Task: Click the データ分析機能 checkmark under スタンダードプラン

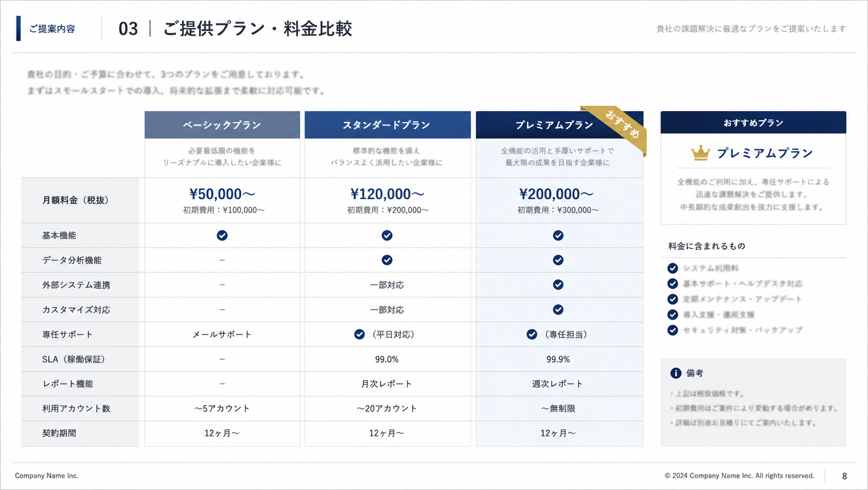Action: pos(387,260)
